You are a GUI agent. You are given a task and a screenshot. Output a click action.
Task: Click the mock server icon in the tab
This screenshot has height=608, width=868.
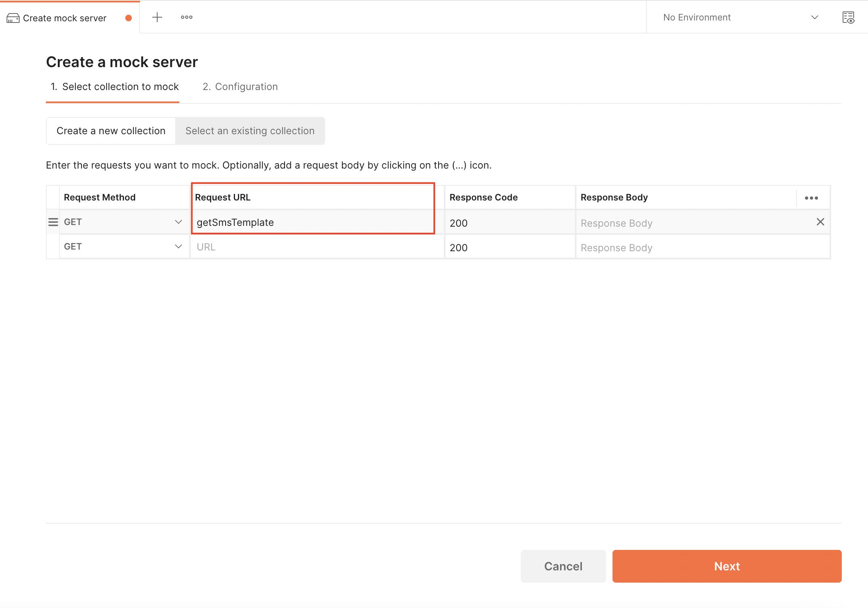tap(13, 18)
